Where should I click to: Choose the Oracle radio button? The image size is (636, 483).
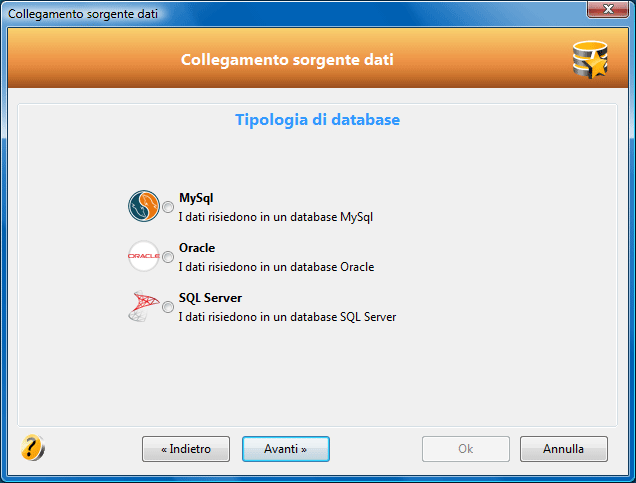coord(168,257)
